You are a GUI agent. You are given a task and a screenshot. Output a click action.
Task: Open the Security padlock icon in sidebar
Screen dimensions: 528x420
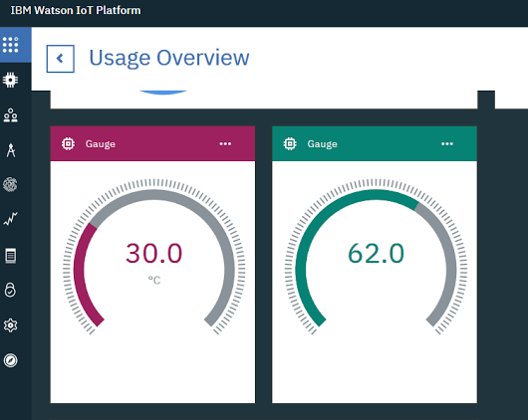click(10, 290)
